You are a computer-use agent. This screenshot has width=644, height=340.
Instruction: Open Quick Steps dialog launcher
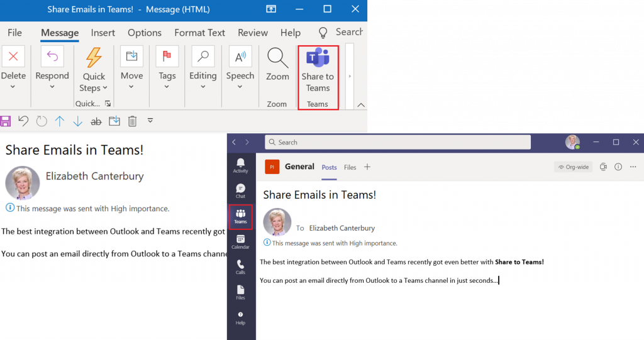tap(108, 104)
